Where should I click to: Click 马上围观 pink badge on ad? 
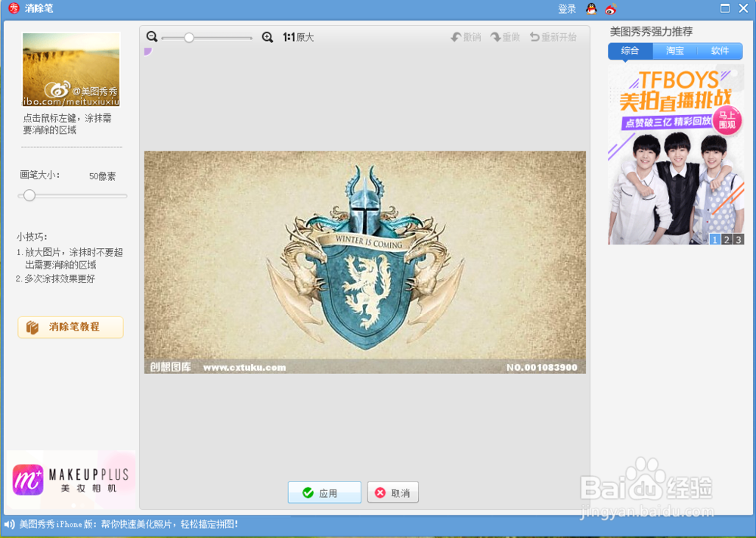click(727, 120)
